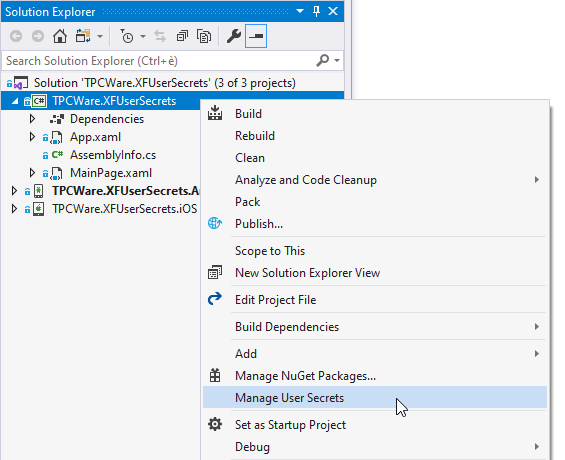Click the App.xaml file icon
Viewport: 565px width, 460px height.
(56, 137)
